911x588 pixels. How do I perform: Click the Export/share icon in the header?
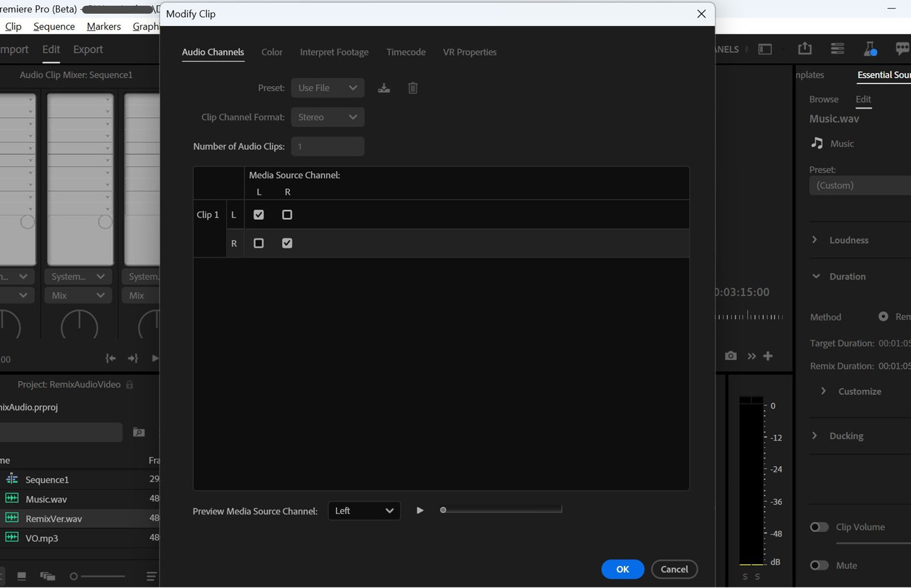[x=805, y=48]
